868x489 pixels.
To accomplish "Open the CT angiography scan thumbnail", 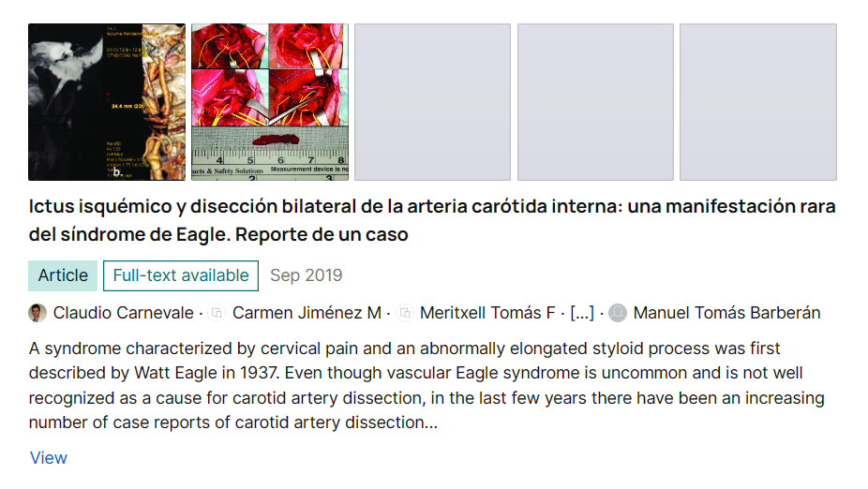I will [x=106, y=102].
